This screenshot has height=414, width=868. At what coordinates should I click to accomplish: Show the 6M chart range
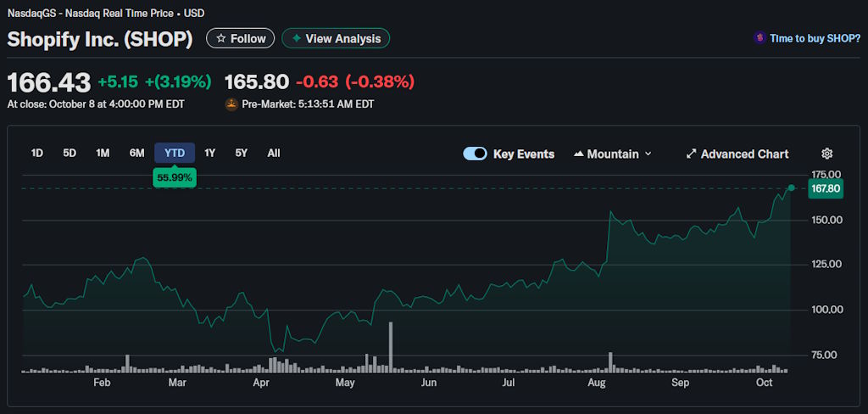click(x=136, y=154)
